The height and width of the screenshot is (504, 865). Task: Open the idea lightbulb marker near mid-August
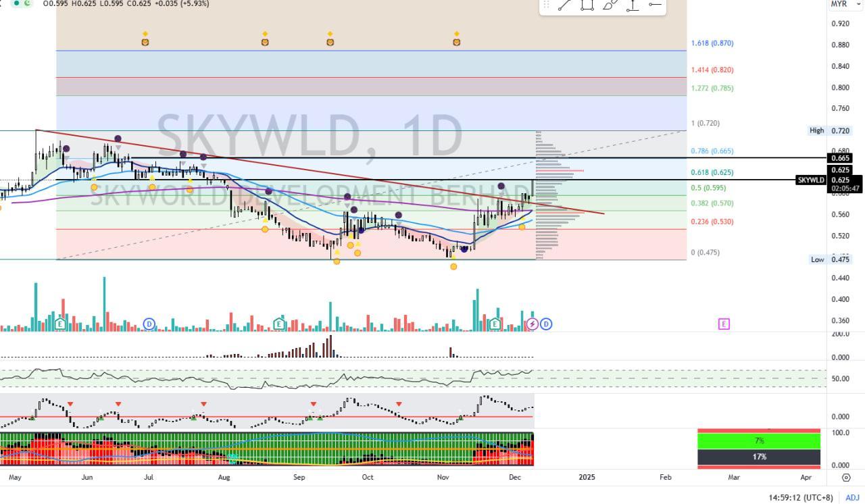265,42
